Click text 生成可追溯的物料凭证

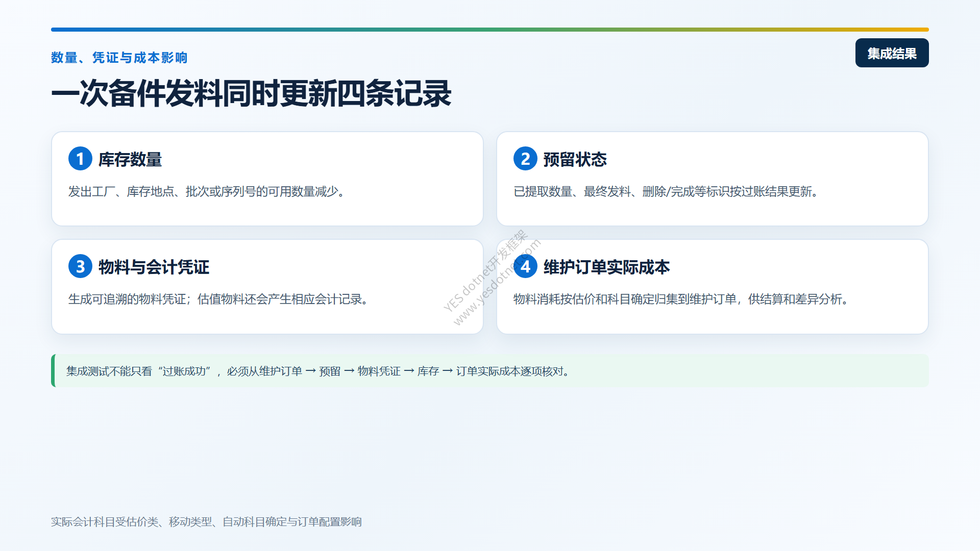[127, 299]
